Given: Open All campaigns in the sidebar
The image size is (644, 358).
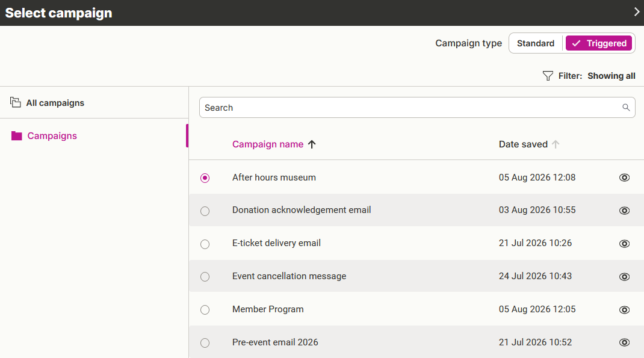Looking at the screenshot, I should tap(55, 103).
